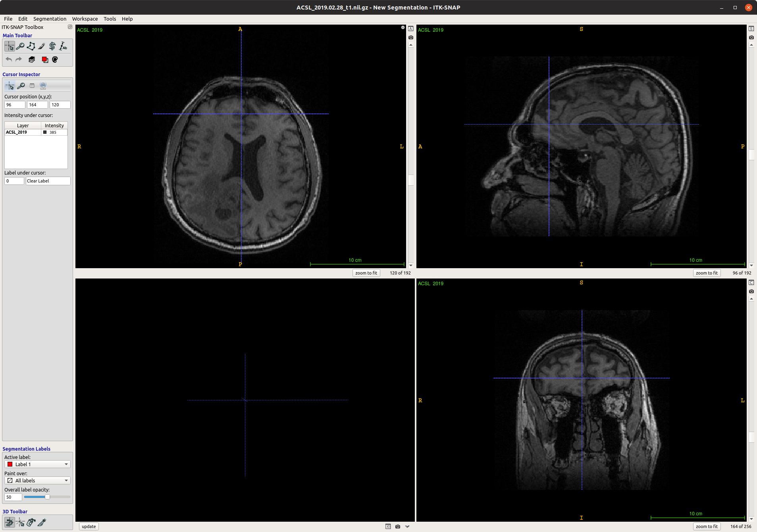Select the Zoom/Pan tool in Main Toolbar
Image resolution: width=757 pixels, height=532 pixels.
coord(20,46)
